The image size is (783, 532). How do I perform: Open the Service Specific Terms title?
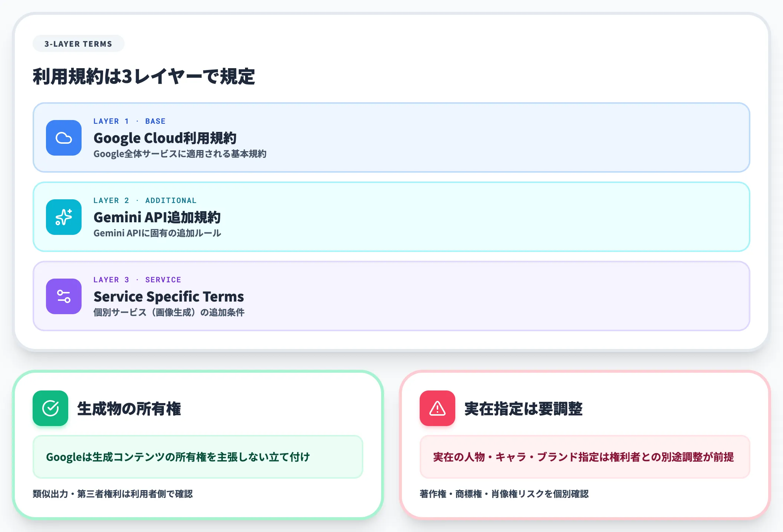[169, 296]
